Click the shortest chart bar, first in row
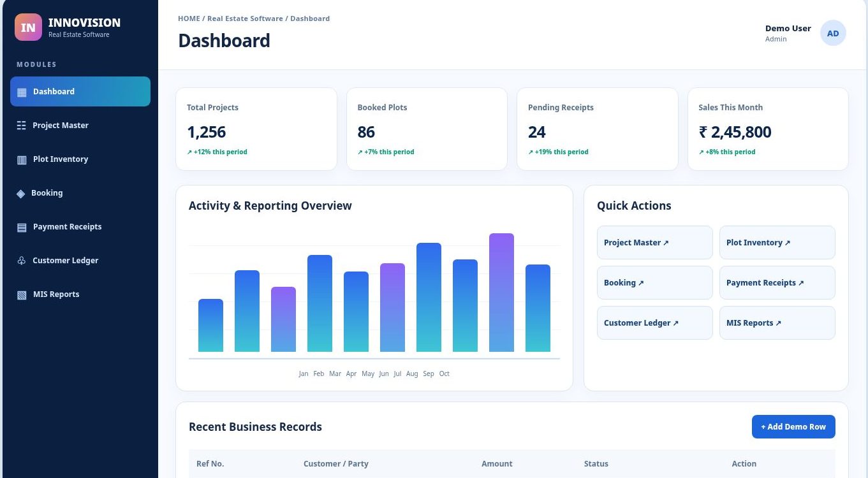This screenshot has height=478, width=868. pos(210,326)
